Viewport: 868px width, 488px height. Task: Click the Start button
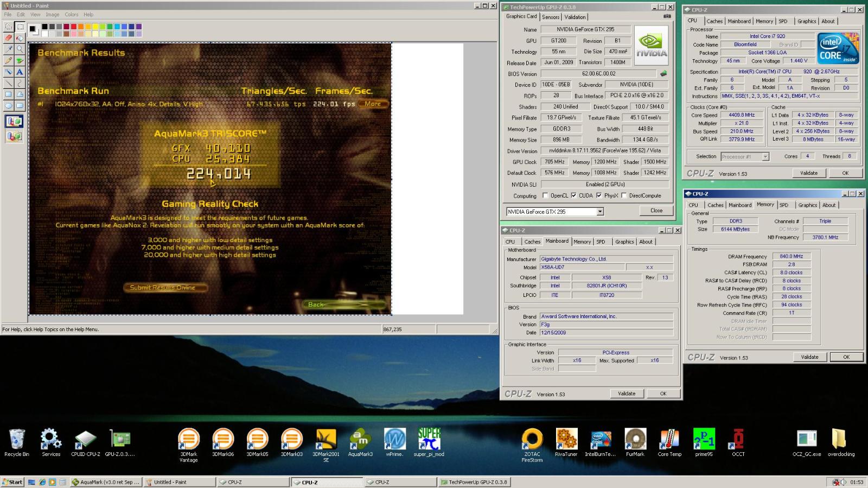pos(12,482)
